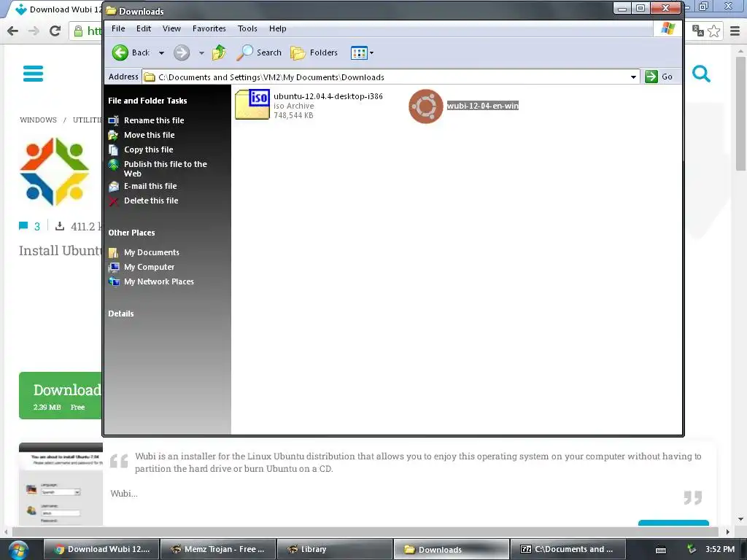This screenshot has width=747, height=560.
Task: Expand the Details section
Action: click(121, 314)
